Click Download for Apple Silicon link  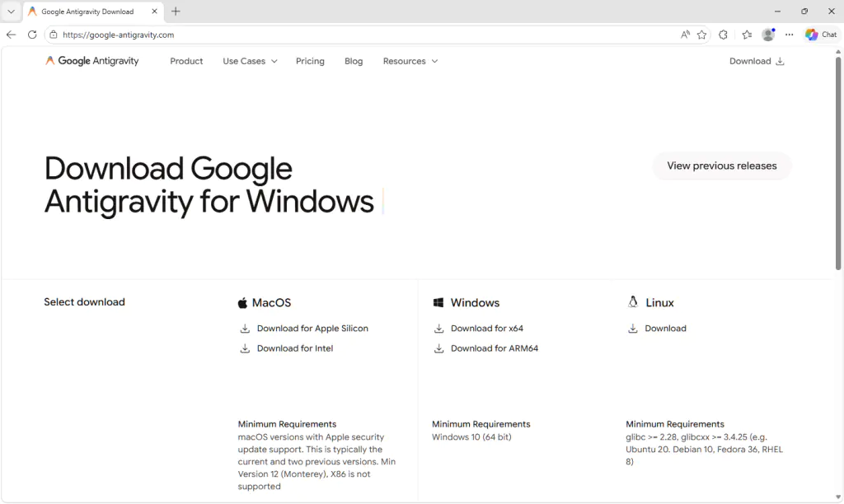click(x=312, y=329)
